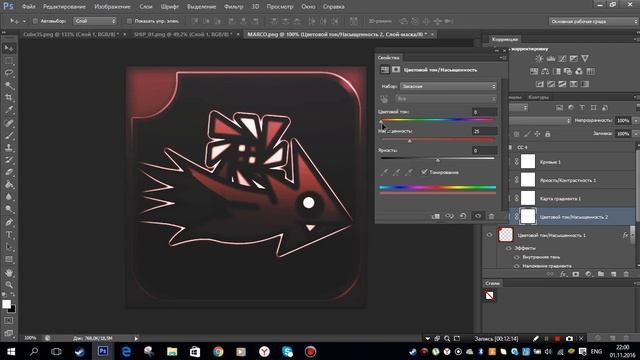Viewport: 640px width, 360px height.
Task: Toggle visibility of Эффекты on the layer
Action: (509, 248)
